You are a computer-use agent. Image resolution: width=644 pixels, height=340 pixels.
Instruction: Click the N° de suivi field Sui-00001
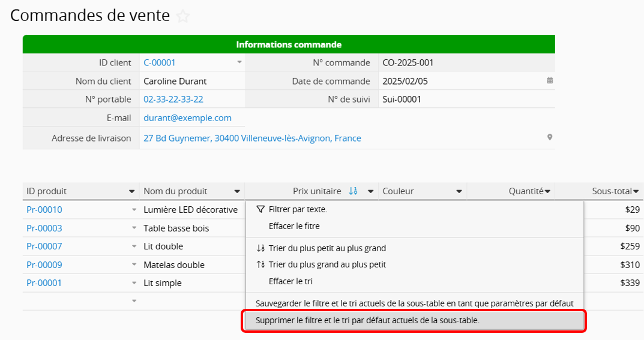pyautogui.click(x=402, y=100)
